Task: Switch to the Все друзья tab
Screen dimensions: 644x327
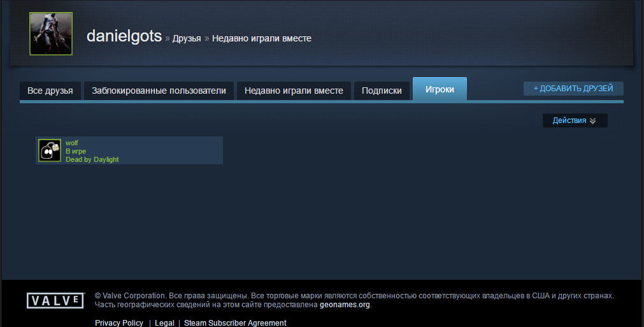Action: tap(50, 91)
